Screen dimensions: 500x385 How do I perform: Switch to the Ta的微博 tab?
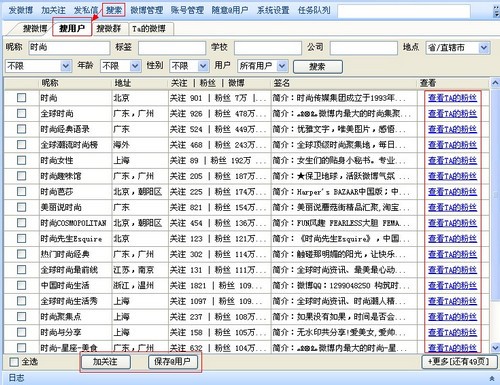tap(149, 29)
